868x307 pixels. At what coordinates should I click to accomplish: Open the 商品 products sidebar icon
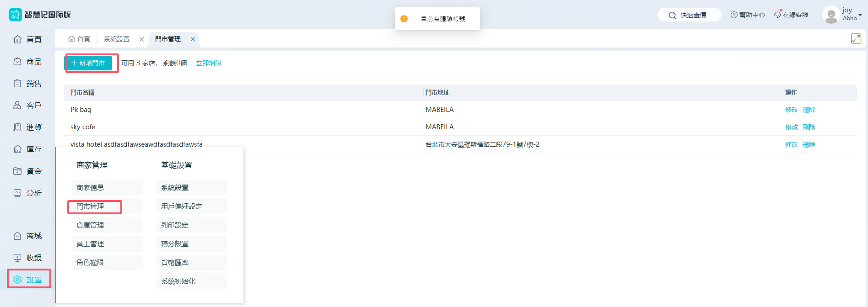17,61
